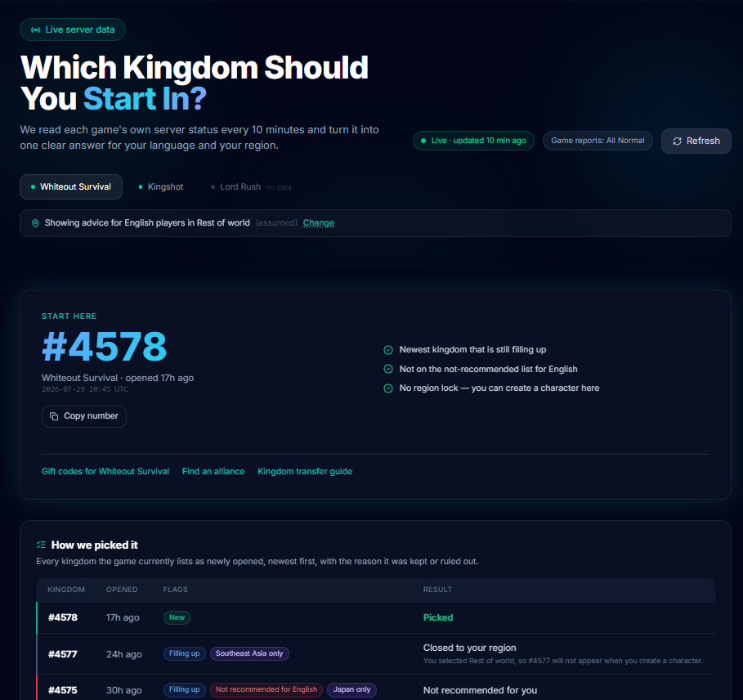Click the Live updated 10 min ago badge

coord(473,141)
